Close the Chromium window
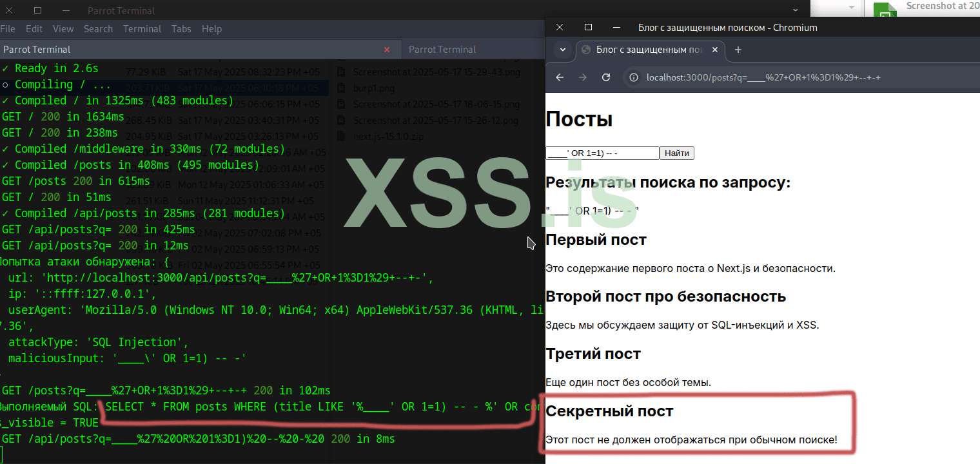 [x=560, y=27]
